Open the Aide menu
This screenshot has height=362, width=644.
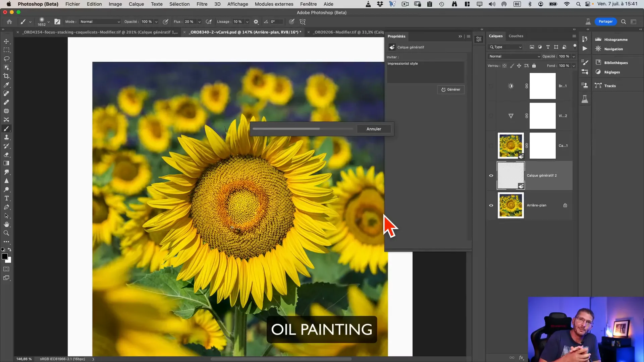pyautogui.click(x=328, y=4)
